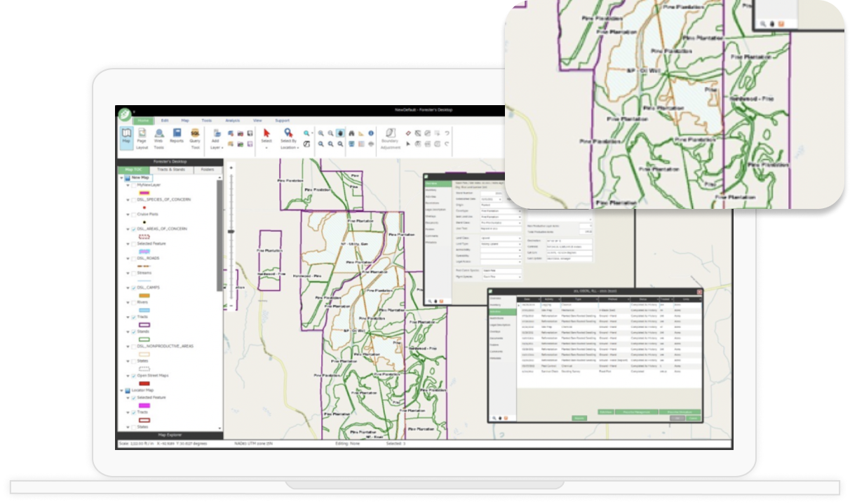Click the undo arrow in the ribbon
Viewport: 850px width, 504px height.
click(x=447, y=132)
